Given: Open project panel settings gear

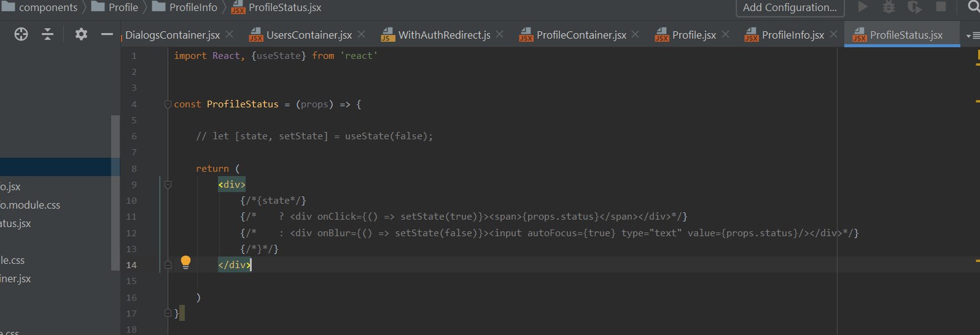Looking at the screenshot, I should pyautogui.click(x=81, y=34).
